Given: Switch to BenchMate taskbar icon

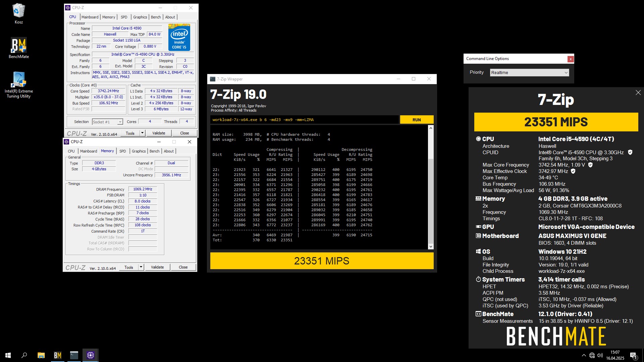Looking at the screenshot, I should coord(57,355).
